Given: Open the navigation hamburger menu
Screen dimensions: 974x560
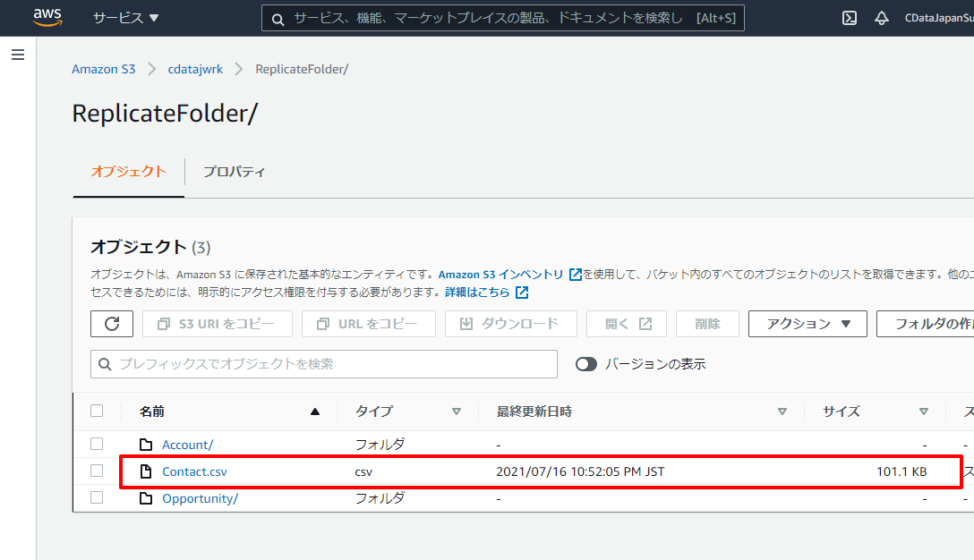Looking at the screenshot, I should [17, 55].
